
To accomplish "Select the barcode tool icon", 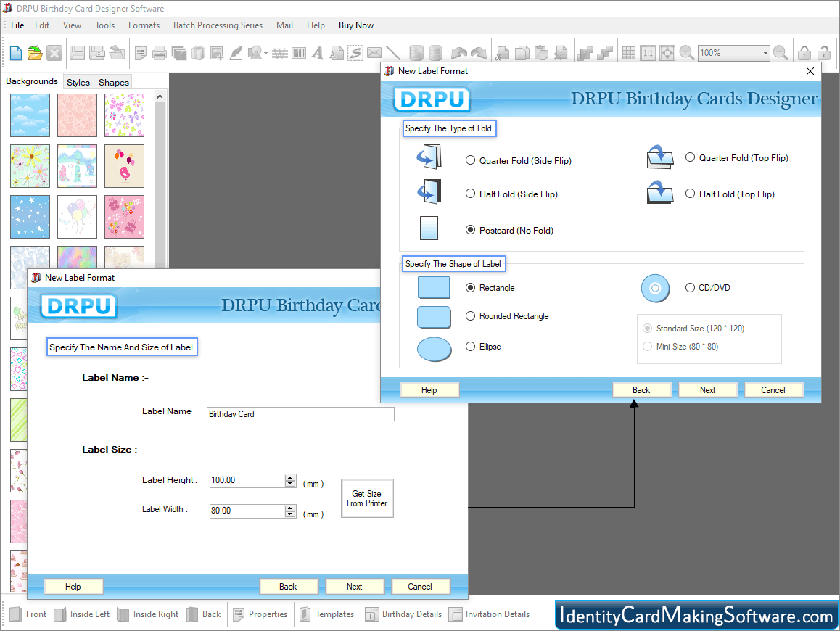I will (x=299, y=53).
